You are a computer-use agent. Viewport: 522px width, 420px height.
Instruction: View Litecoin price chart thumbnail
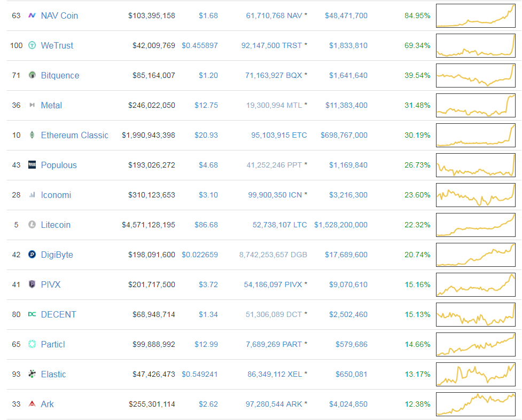coord(476,225)
